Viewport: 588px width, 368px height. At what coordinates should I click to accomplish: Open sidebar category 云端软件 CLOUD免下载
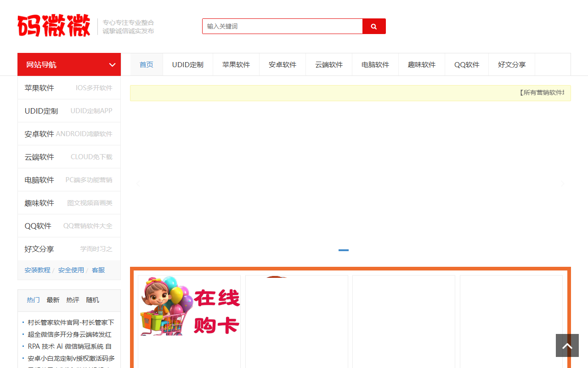point(69,157)
